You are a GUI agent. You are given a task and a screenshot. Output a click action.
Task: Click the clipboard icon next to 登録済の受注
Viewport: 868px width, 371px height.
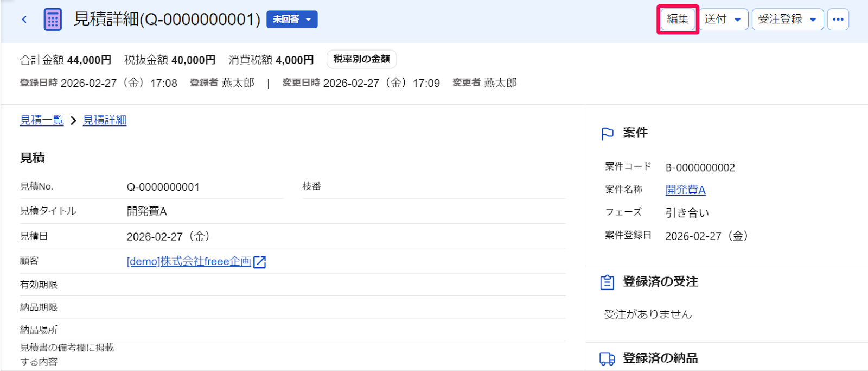pos(607,282)
